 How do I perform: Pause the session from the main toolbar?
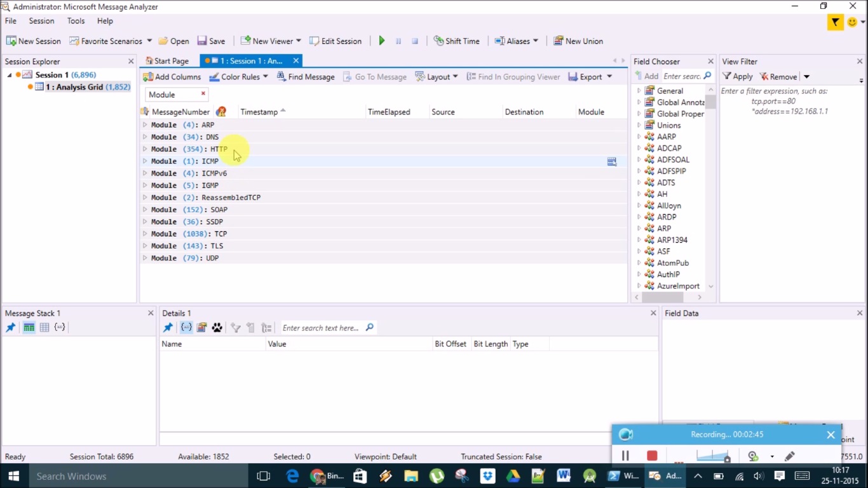pyautogui.click(x=398, y=41)
